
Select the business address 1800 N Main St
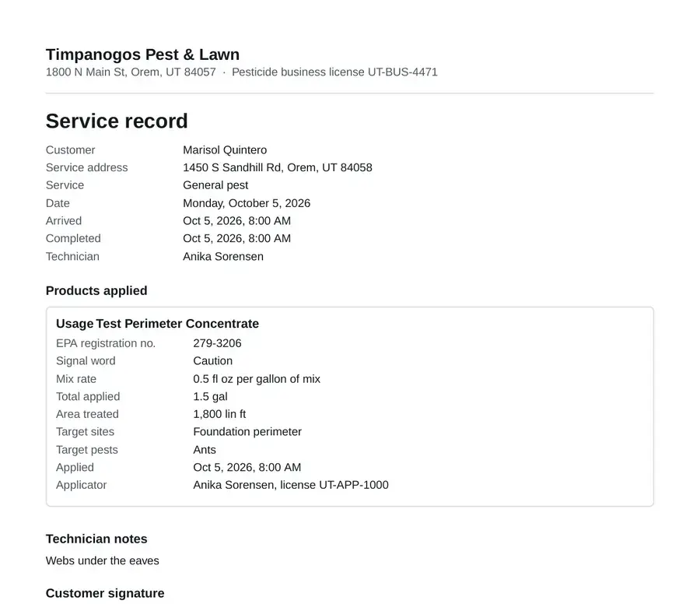(131, 72)
